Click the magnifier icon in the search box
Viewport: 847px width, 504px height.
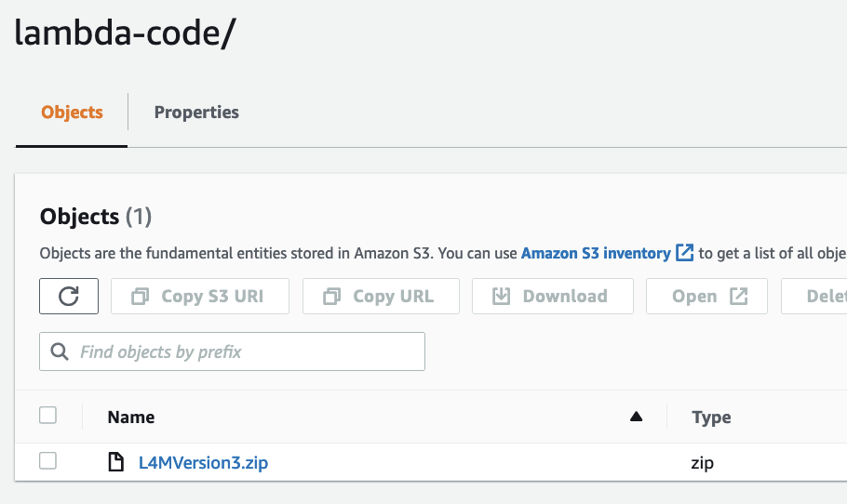[x=60, y=351]
